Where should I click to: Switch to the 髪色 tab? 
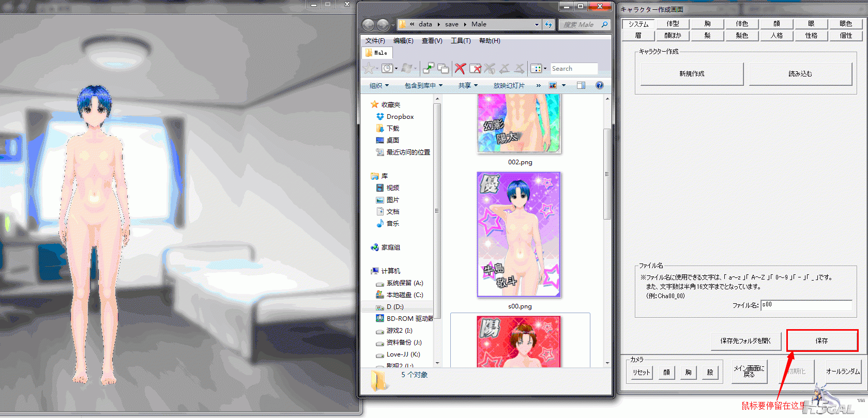742,36
